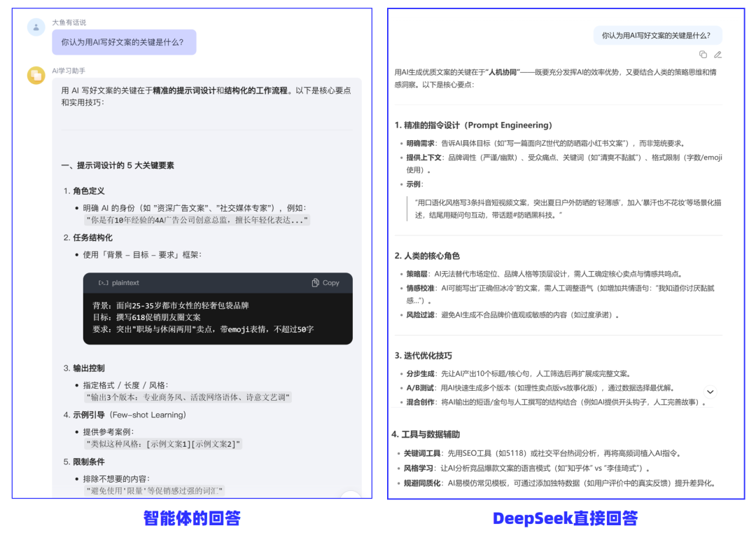Click the username 大鱼有话说
Image resolution: width=756 pixels, height=540 pixels.
[69, 22]
